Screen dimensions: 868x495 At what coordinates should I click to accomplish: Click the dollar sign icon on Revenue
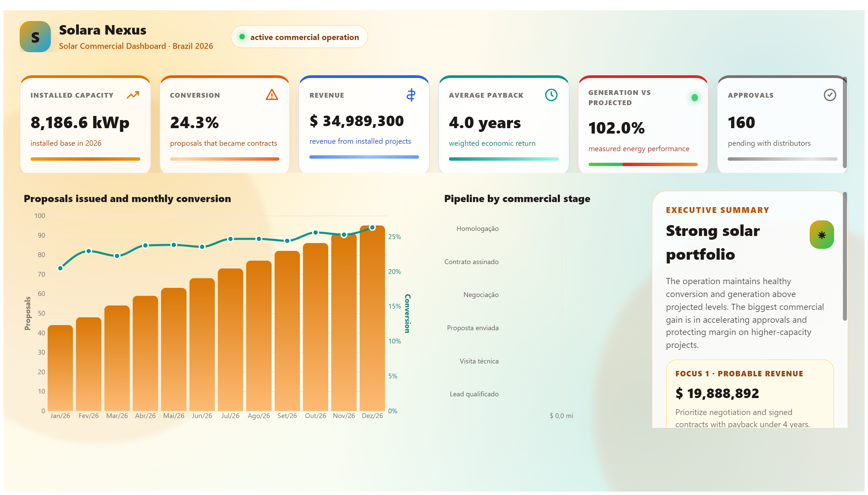(411, 95)
